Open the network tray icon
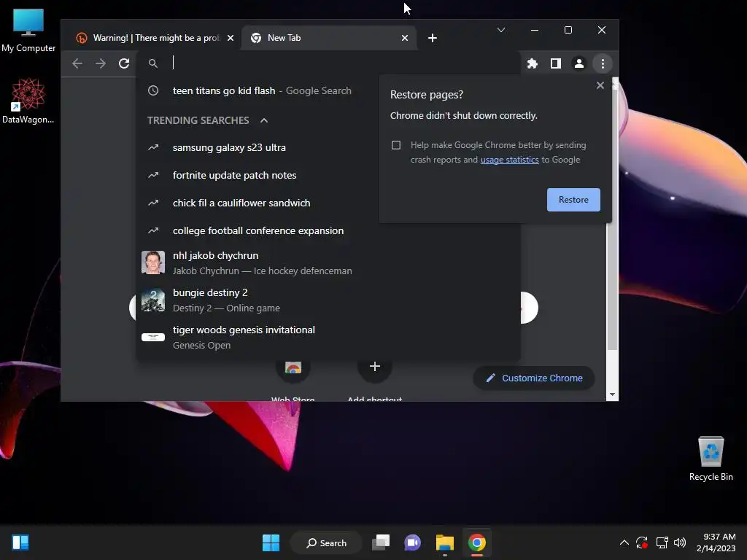Image resolution: width=747 pixels, height=560 pixels. click(662, 542)
